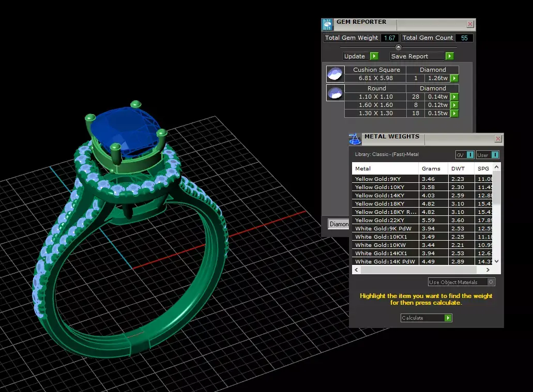Sort by the Grams column header
The width and height of the screenshot is (533, 392).
433,168
